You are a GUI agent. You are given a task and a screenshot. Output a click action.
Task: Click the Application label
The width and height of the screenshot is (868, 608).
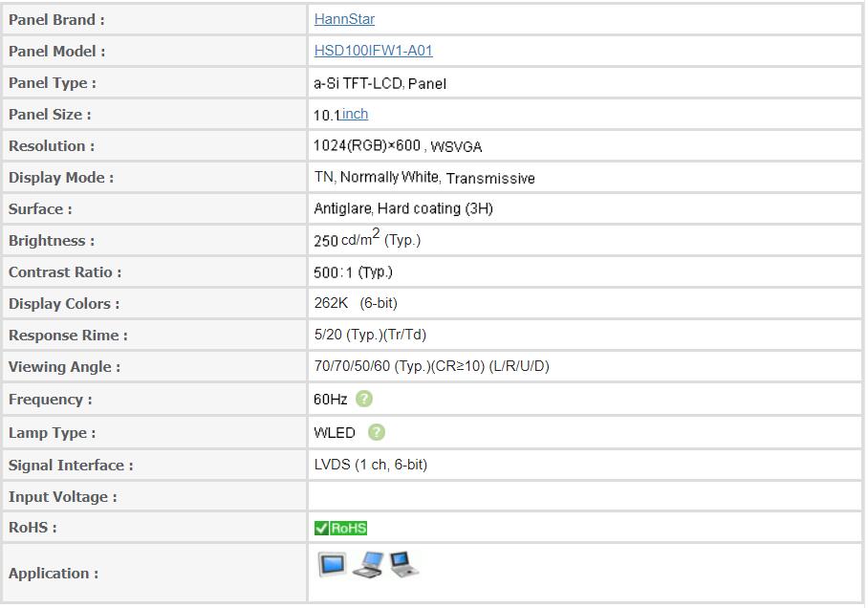54,574
